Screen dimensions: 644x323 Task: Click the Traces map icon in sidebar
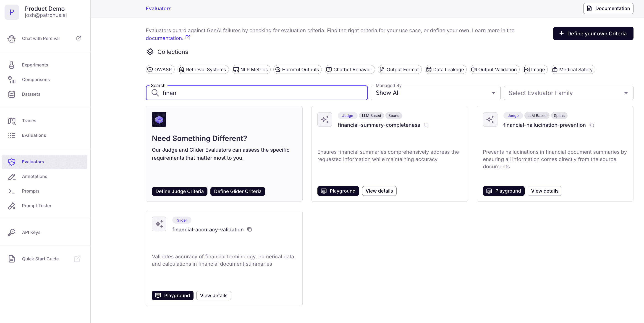[11, 121]
